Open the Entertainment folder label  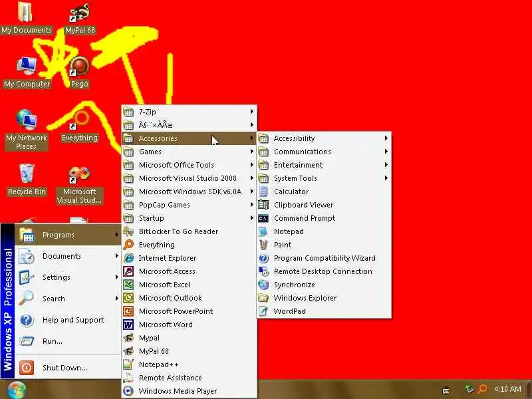[x=298, y=165]
